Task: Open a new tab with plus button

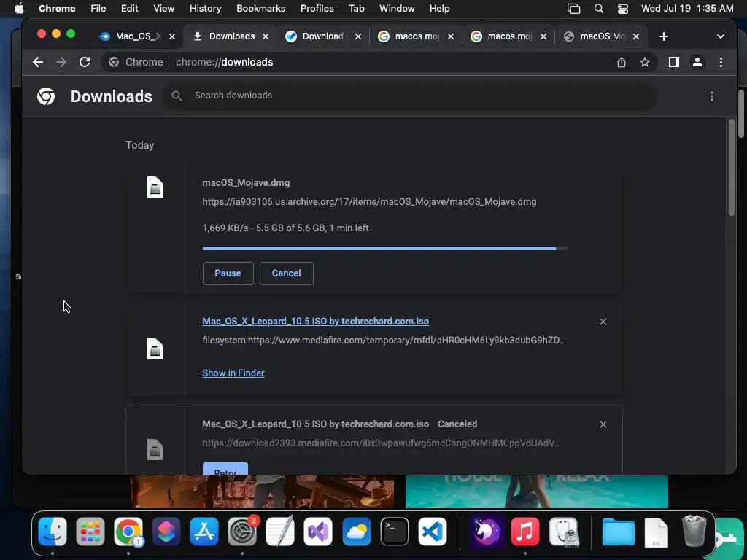Action: coord(664,36)
